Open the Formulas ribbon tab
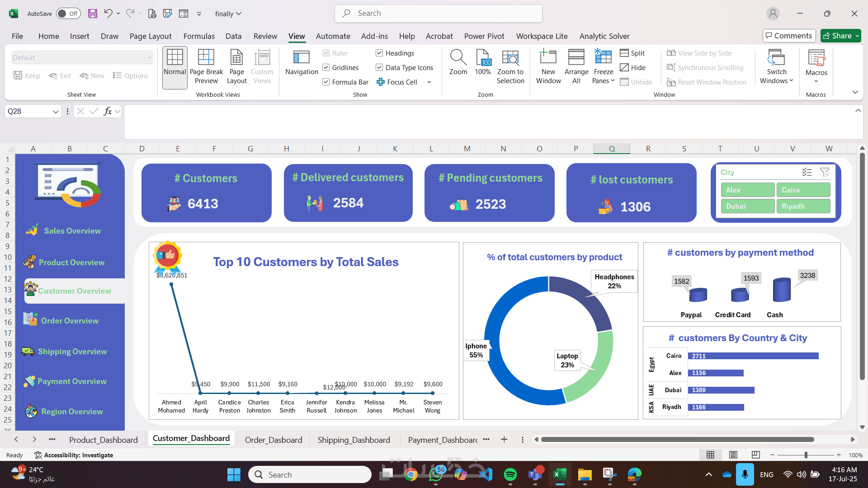Image resolution: width=868 pixels, height=488 pixels. (199, 36)
